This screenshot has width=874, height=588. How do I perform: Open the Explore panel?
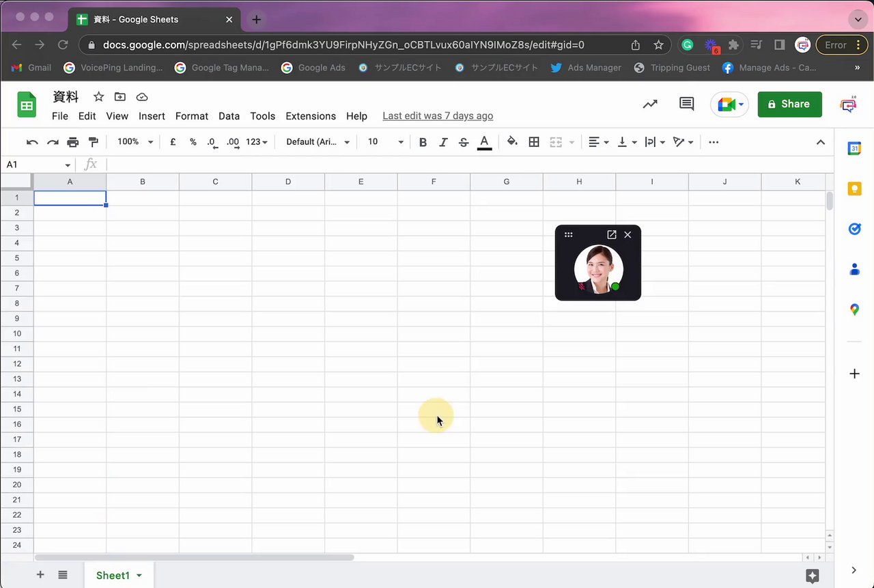point(812,576)
